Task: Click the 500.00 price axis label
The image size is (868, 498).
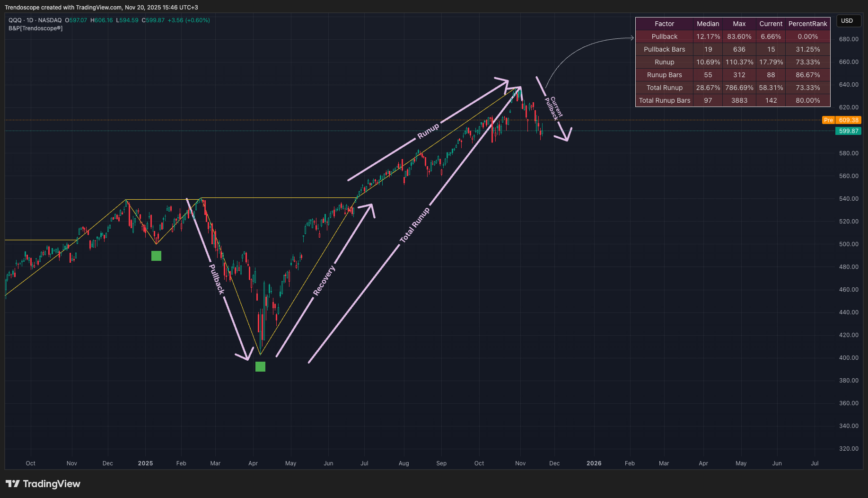Action: point(849,244)
